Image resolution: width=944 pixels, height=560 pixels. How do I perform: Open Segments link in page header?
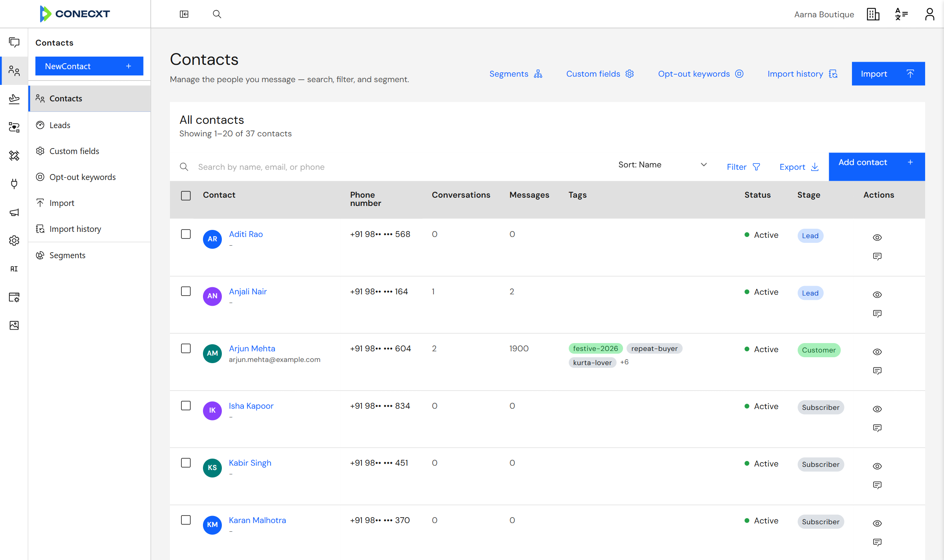point(516,74)
